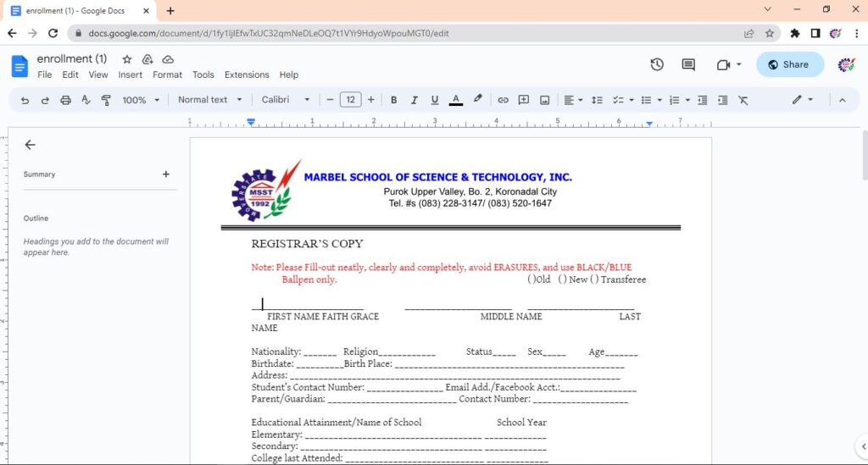Star the enrollment (1) document
This screenshot has width=868, height=465.
[x=126, y=59]
